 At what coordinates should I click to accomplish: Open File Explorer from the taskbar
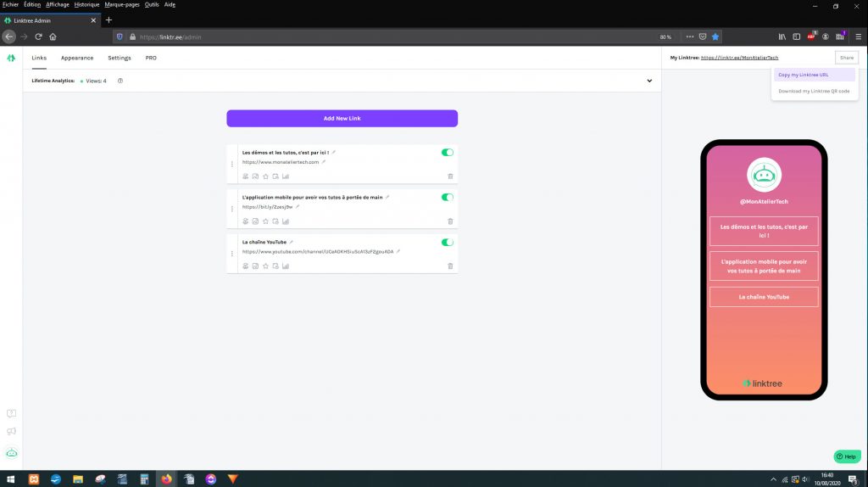tap(78, 479)
